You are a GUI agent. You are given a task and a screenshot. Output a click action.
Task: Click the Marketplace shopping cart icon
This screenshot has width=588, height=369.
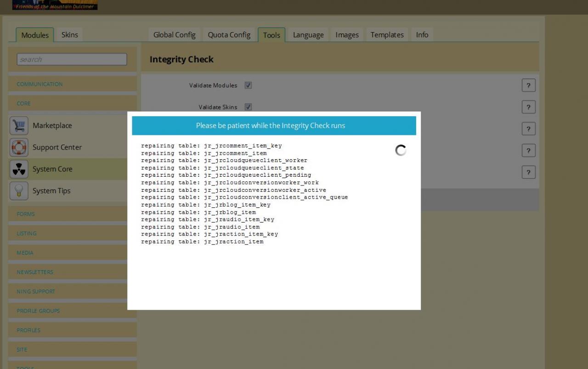pyautogui.click(x=19, y=125)
